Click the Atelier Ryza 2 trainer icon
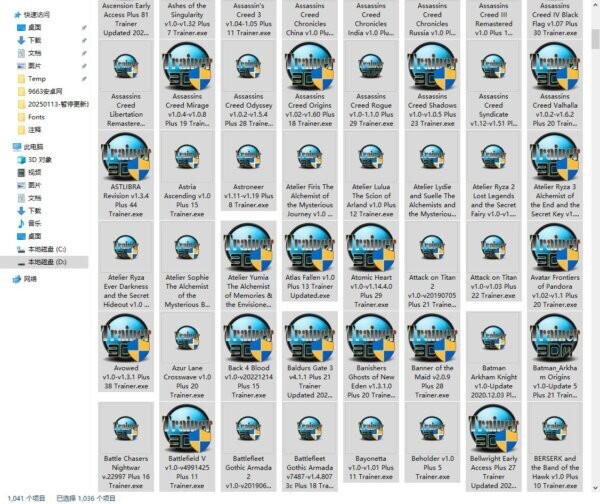The height and width of the screenshot is (504, 600). pyautogui.click(x=493, y=157)
